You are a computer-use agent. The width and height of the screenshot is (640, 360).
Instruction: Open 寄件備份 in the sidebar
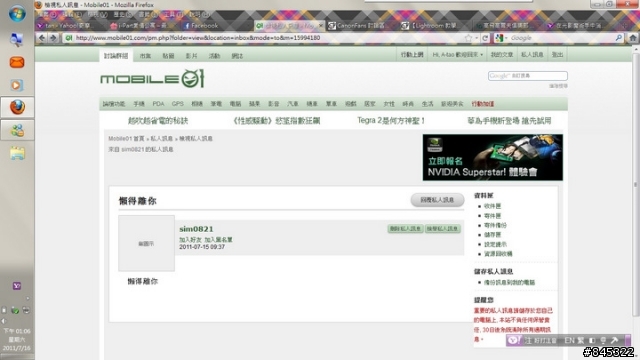click(x=495, y=225)
